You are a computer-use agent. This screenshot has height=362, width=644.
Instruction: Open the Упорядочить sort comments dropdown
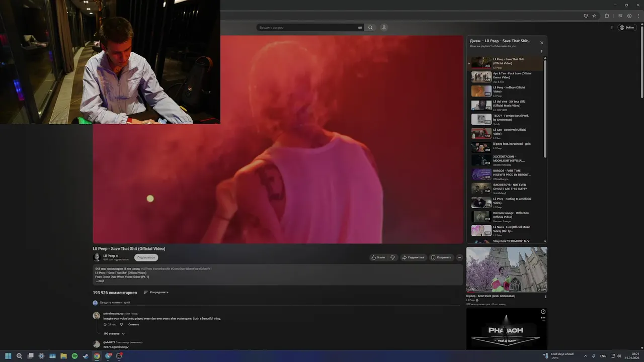click(x=156, y=292)
